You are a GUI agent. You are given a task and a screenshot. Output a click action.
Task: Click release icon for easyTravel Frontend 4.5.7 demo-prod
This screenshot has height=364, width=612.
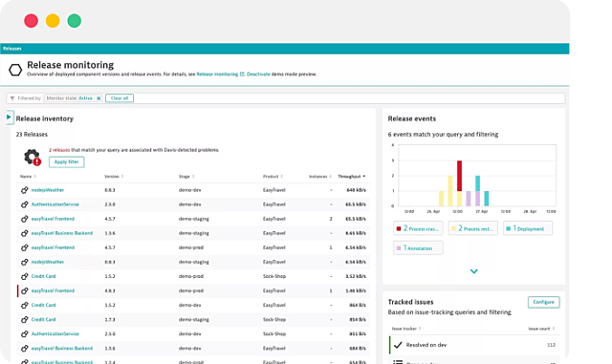[24, 247]
